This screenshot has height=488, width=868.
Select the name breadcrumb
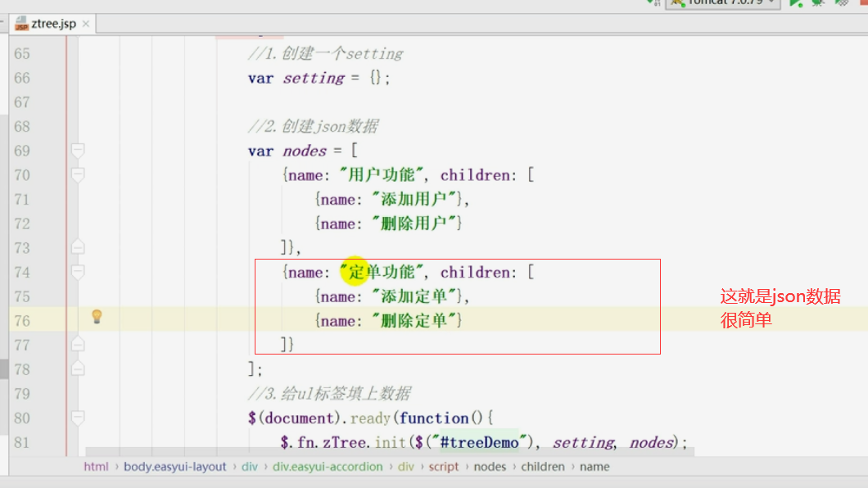coord(594,467)
